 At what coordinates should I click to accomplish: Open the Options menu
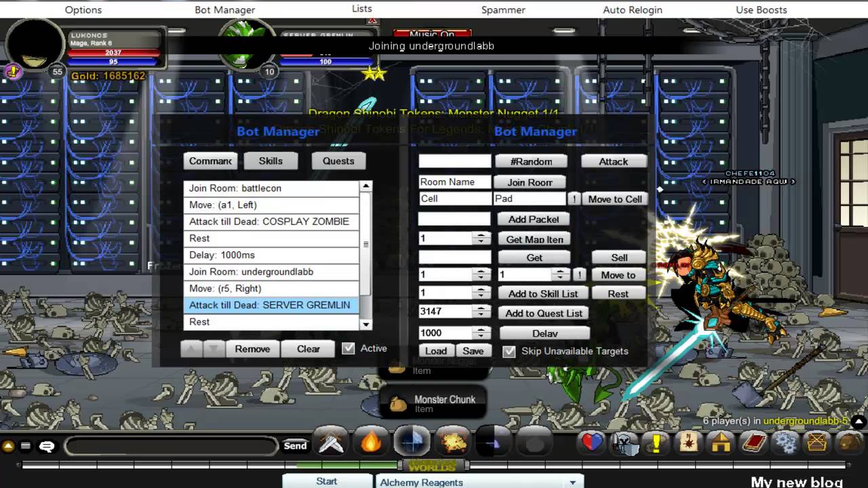[83, 9]
